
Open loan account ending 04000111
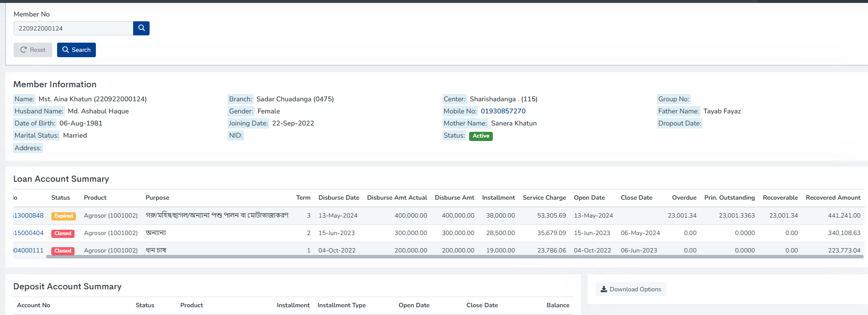[x=29, y=251]
